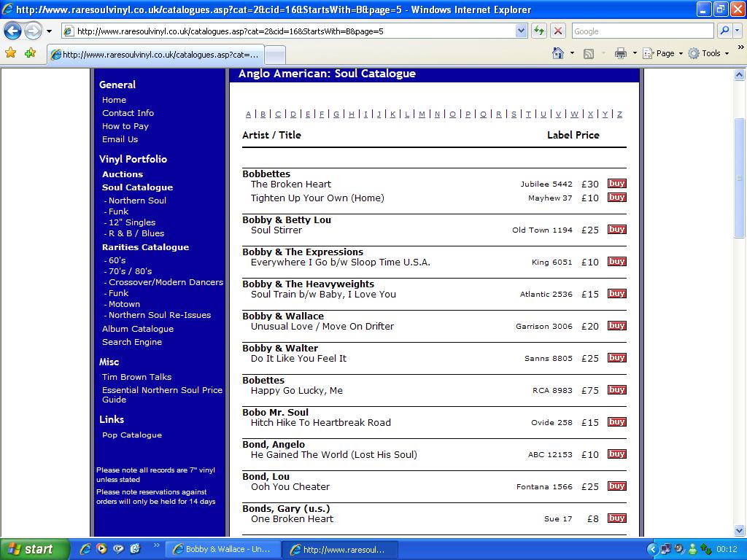Expand the Home button dropdown arrow
The width and height of the screenshot is (747, 560).
pos(572,53)
